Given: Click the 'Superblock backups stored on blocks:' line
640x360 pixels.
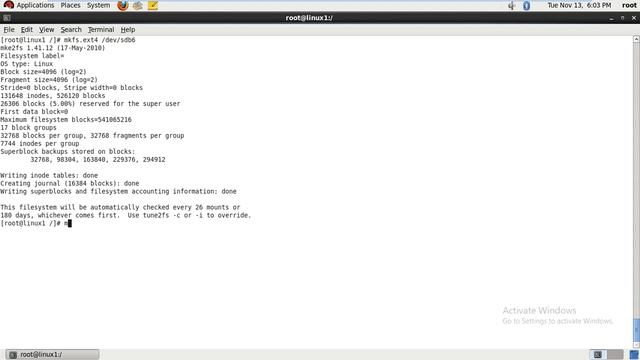Looking at the screenshot, I should 67,151.
